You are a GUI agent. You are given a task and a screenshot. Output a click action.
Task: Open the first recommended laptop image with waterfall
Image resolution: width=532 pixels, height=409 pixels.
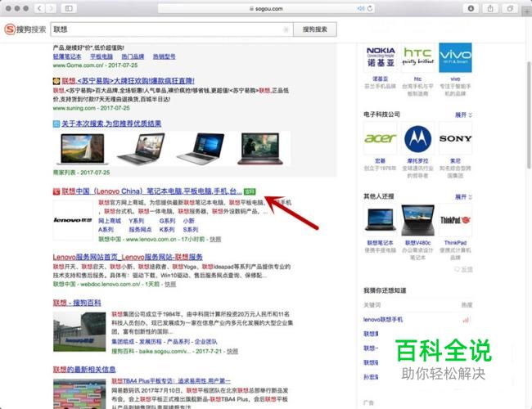point(82,149)
